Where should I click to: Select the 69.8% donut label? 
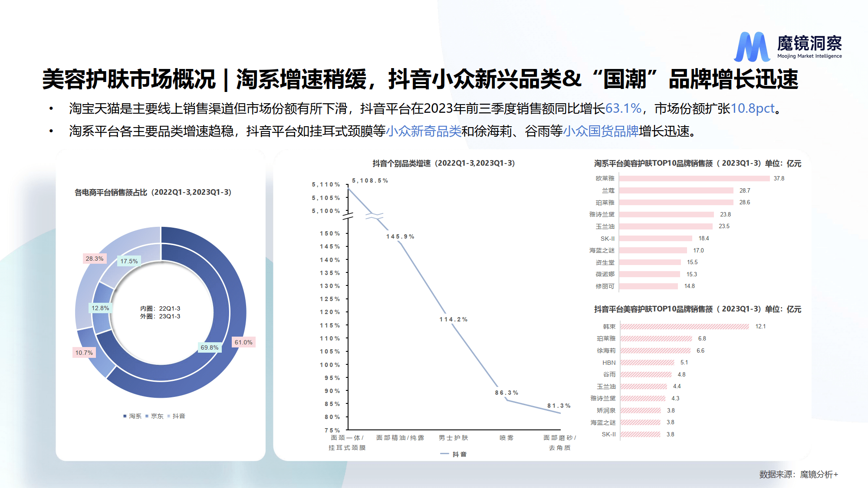[x=210, y=347]
